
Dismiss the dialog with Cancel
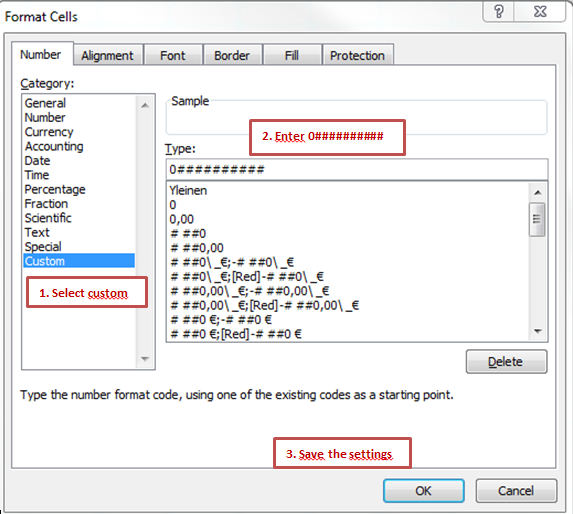516,491
